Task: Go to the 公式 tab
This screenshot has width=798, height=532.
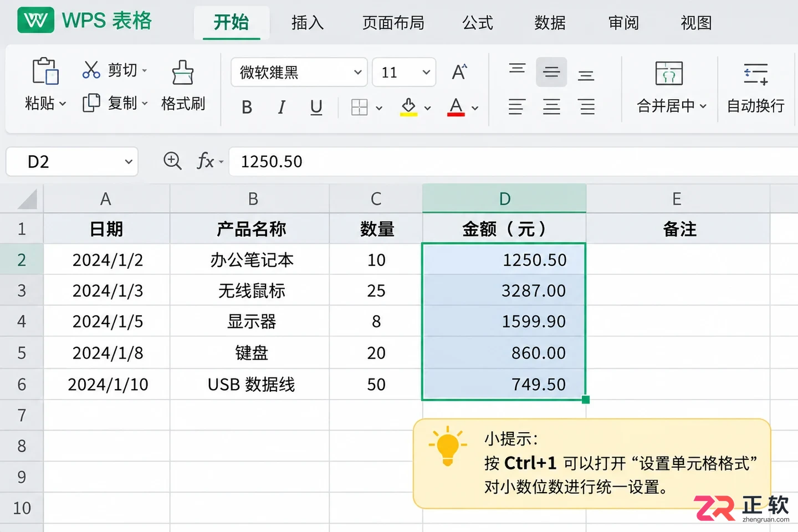Action: pyautogui.click(x=478, y=23)
